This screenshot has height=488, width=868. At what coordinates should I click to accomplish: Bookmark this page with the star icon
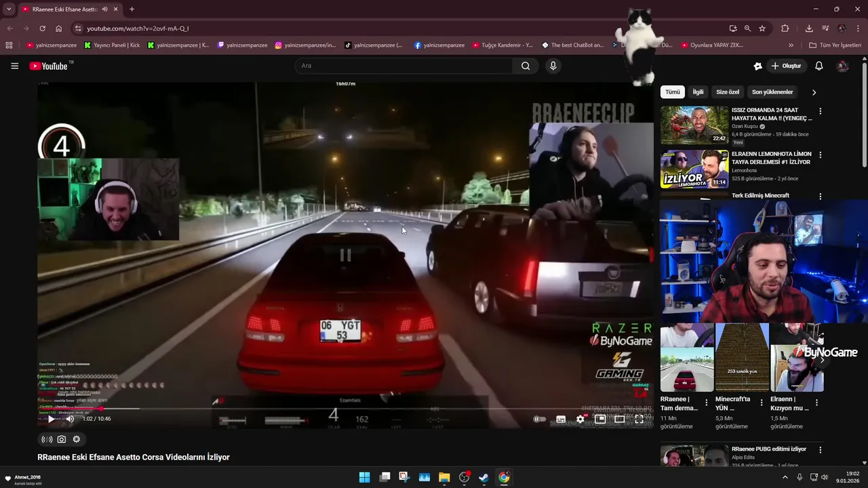[762, 28]
